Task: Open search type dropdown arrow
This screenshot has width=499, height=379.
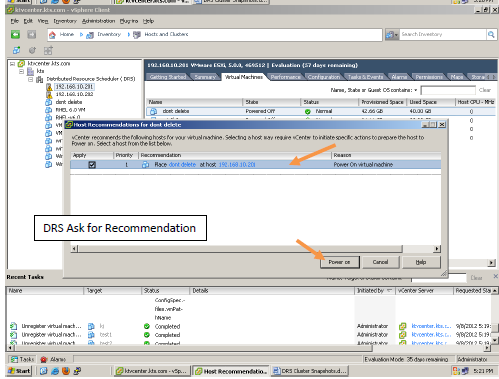Action: [x=396, y=35]
